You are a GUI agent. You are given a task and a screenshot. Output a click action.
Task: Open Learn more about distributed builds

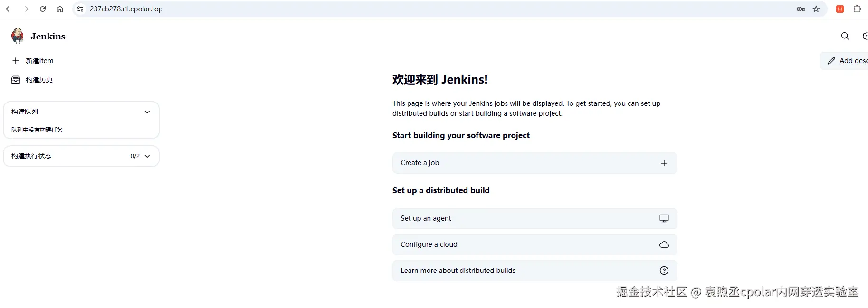pos(534,271)
